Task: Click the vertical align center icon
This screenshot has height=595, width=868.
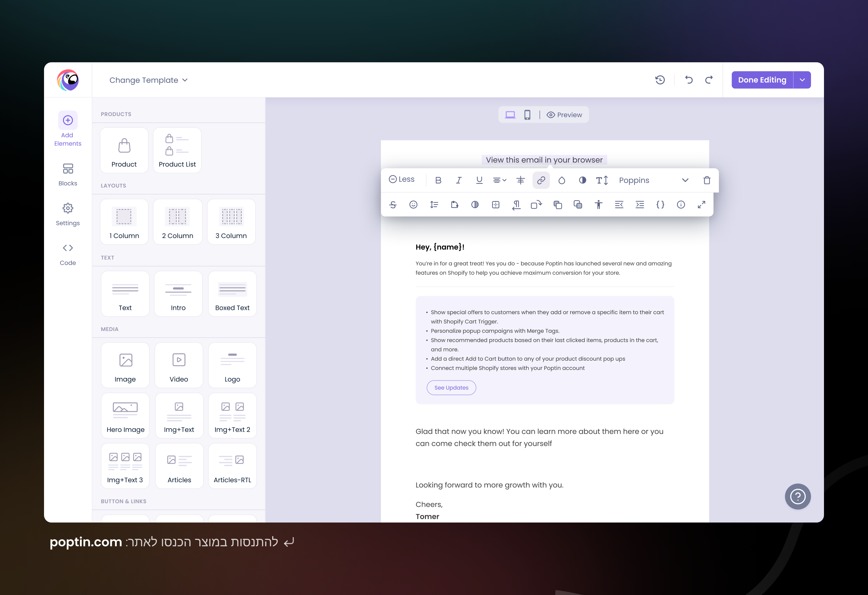Action: click(x=520, y=180)
